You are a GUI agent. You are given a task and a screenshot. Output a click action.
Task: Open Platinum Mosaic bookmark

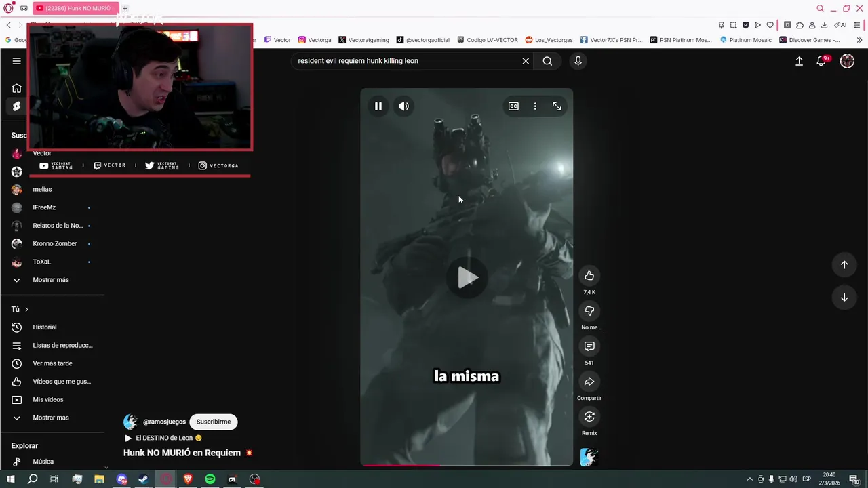746,40
